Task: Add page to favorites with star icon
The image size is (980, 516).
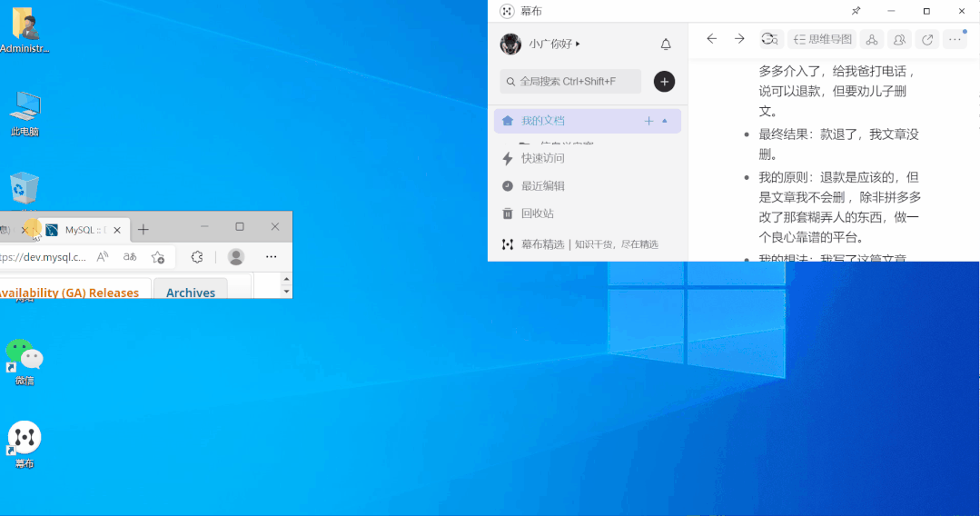Action: (157, 257)
